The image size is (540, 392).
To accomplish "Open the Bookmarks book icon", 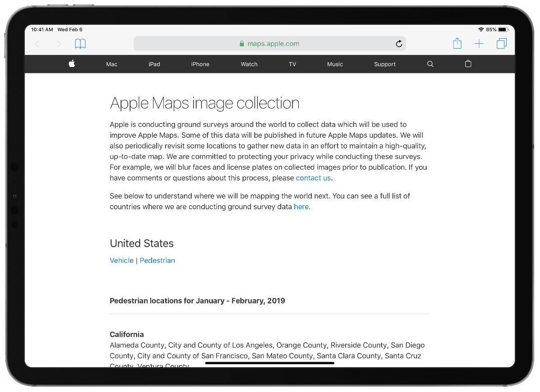I will pos(80,44).
